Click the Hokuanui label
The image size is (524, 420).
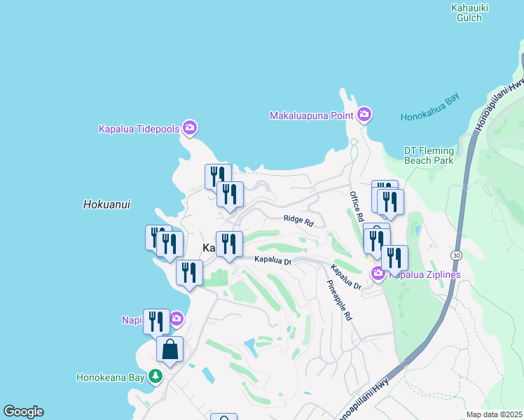point(106,204)
